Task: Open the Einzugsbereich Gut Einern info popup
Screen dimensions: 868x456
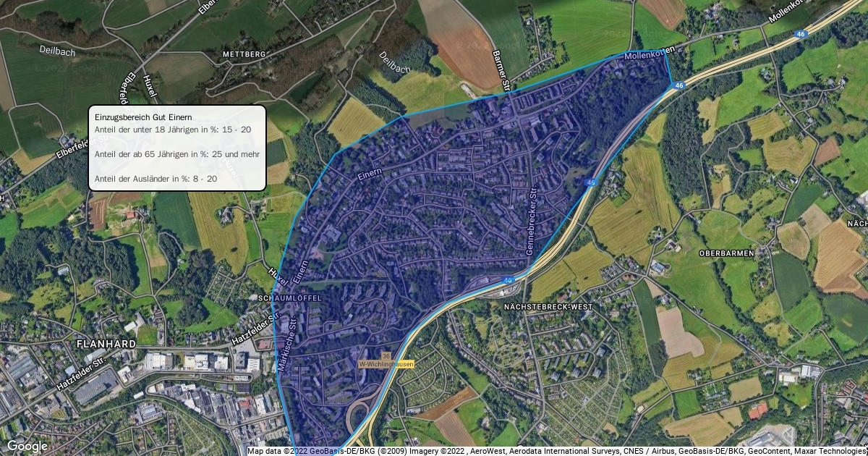Action: coord(177,148)
